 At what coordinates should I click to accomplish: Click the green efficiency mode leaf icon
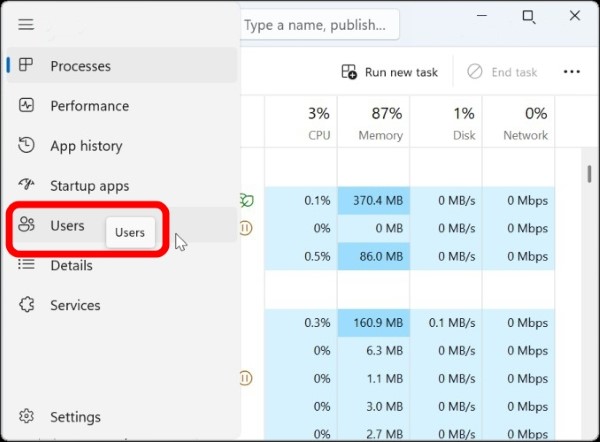[x=246, y=201]
